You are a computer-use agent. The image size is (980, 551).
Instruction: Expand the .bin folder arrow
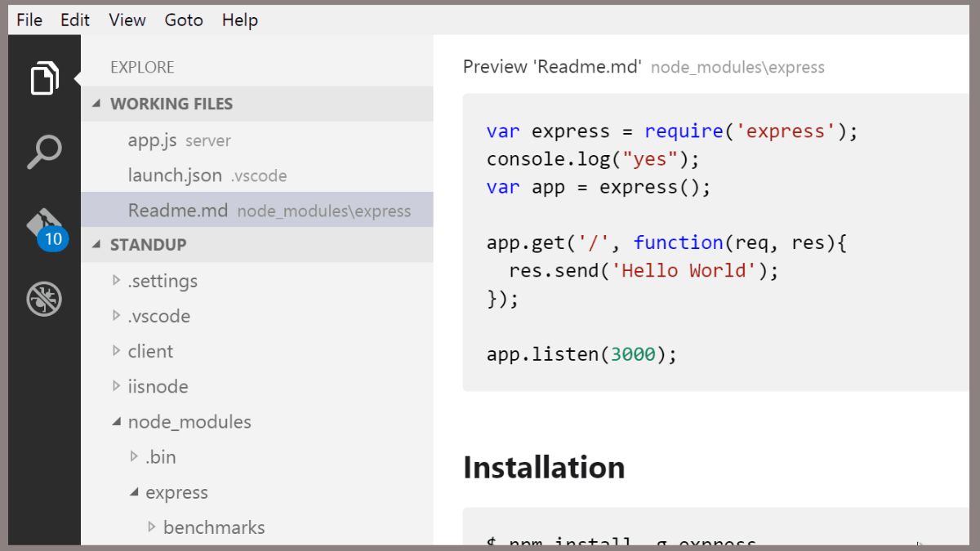135,457
